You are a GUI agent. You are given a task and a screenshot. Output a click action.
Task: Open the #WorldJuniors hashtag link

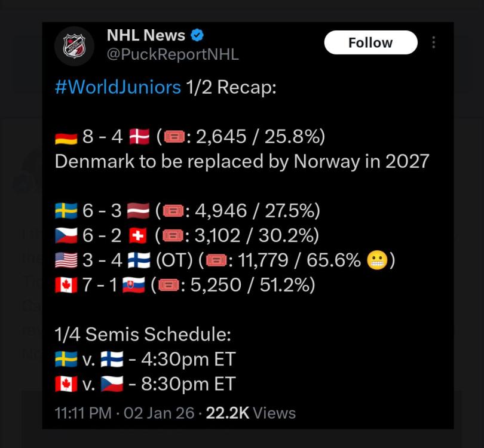(118, 87)
